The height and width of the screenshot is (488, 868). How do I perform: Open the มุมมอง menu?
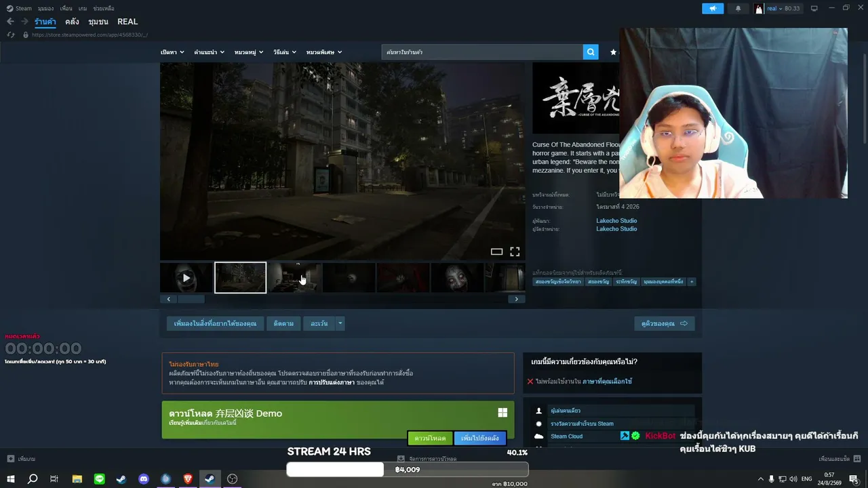point(45,8)
